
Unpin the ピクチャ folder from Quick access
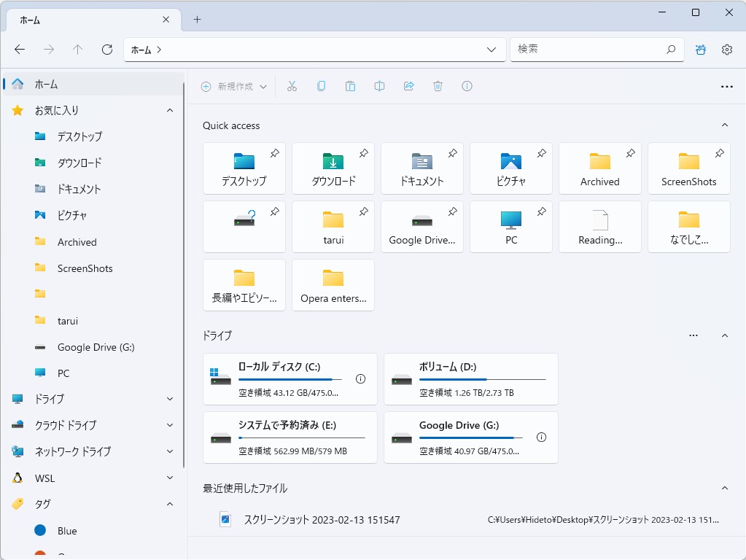point(542,154)
